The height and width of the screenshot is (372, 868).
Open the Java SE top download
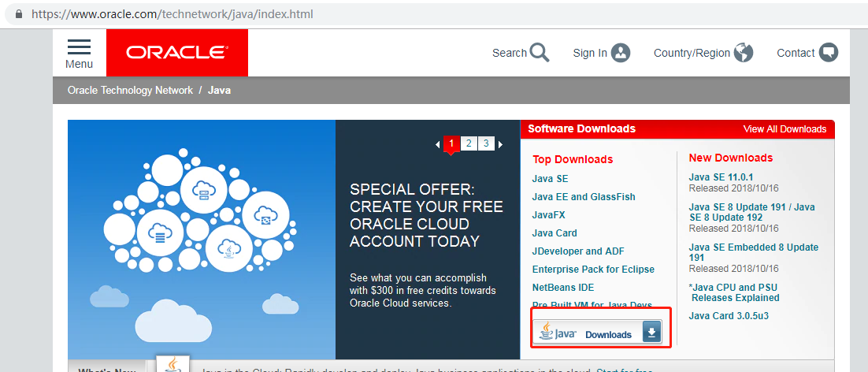click(550, 179)
